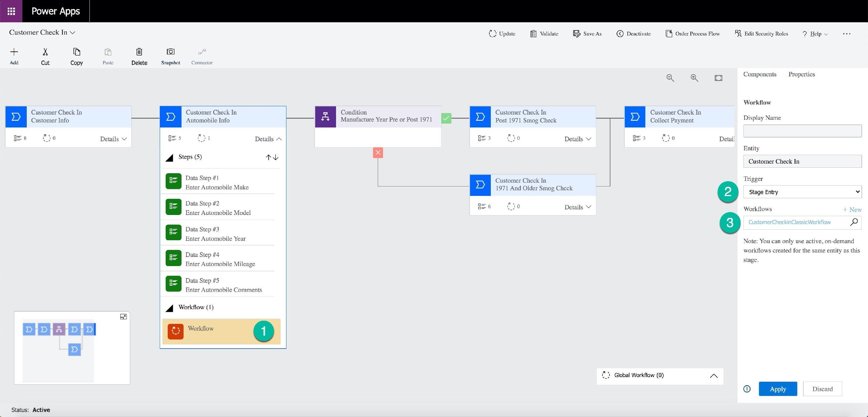
Task: Click the workflow search magnifier icon
Action: click(x=854, y=222)
